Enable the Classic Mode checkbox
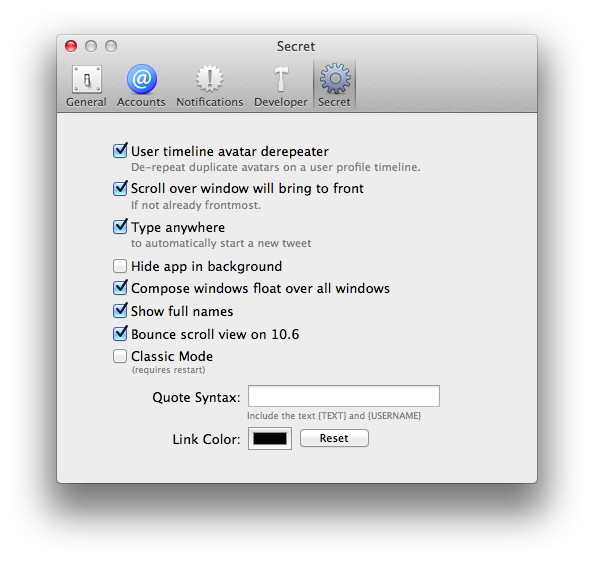594x562 pixels. [x=120, y=356]
